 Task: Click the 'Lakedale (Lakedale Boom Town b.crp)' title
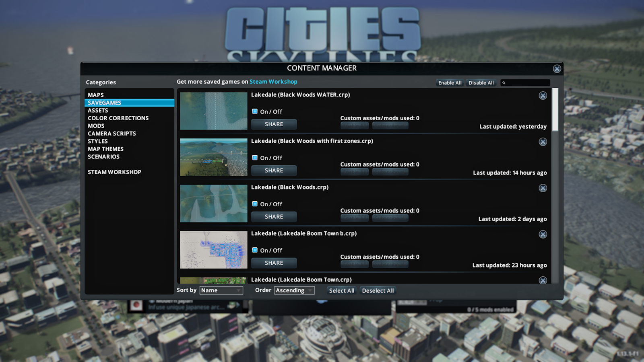click(x=304, y=234)
